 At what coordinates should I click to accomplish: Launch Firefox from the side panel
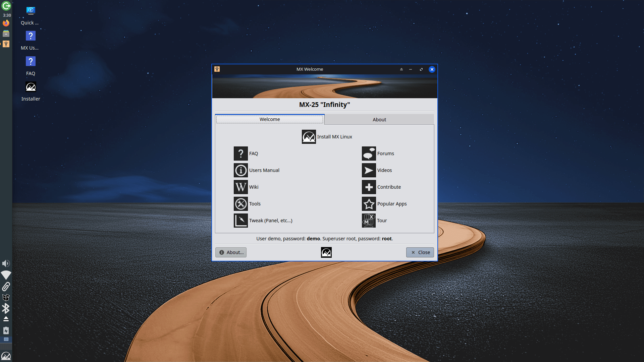point(6,23)
